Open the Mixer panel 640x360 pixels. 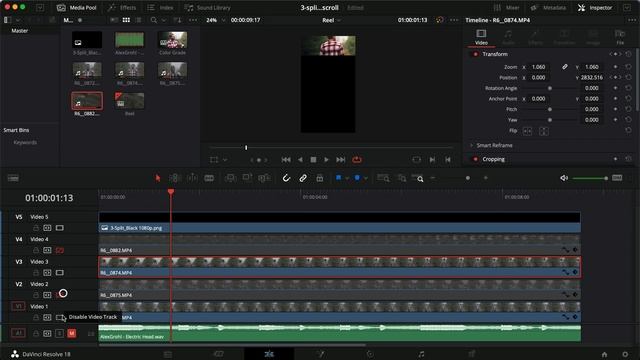click(507, 7)
